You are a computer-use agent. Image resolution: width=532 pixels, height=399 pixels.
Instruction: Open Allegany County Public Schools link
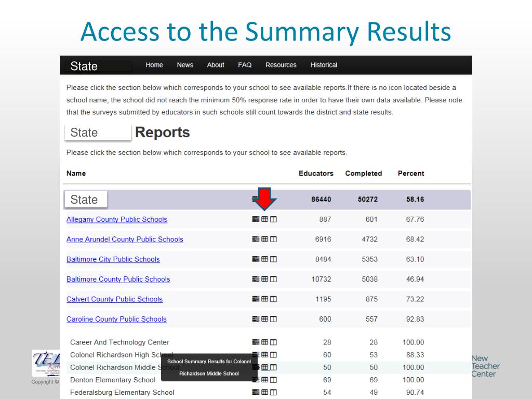117,220
